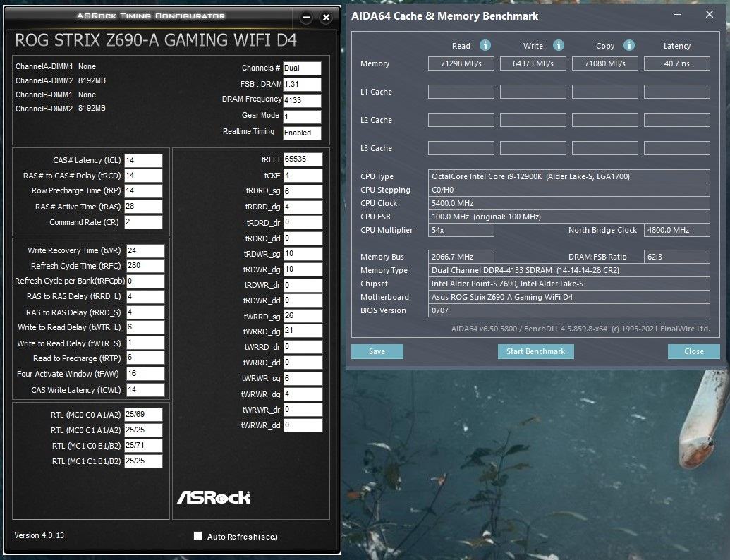Click the RAS# to CAS# Delay (tRCD) field

143,176
